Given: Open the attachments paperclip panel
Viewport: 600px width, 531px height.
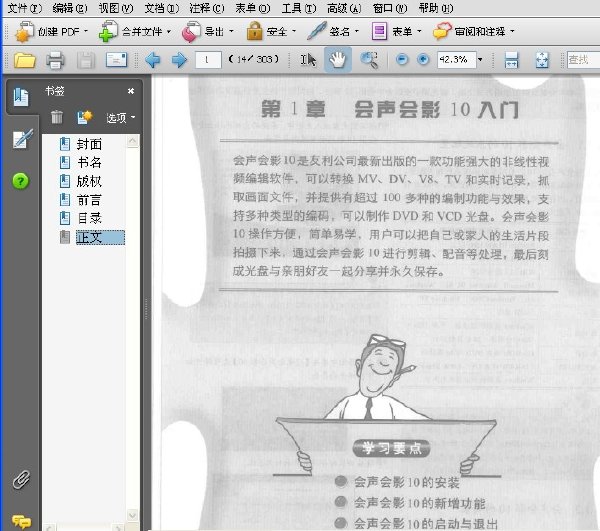Looking at the screenshot, I should point(21,480).
